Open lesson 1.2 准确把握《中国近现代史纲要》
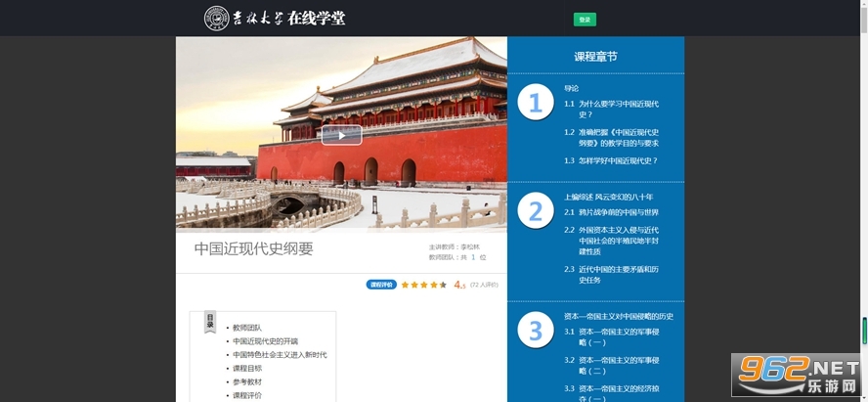This screenshot has width=868, height=402. pyautogui.click(x=612, y=138)
